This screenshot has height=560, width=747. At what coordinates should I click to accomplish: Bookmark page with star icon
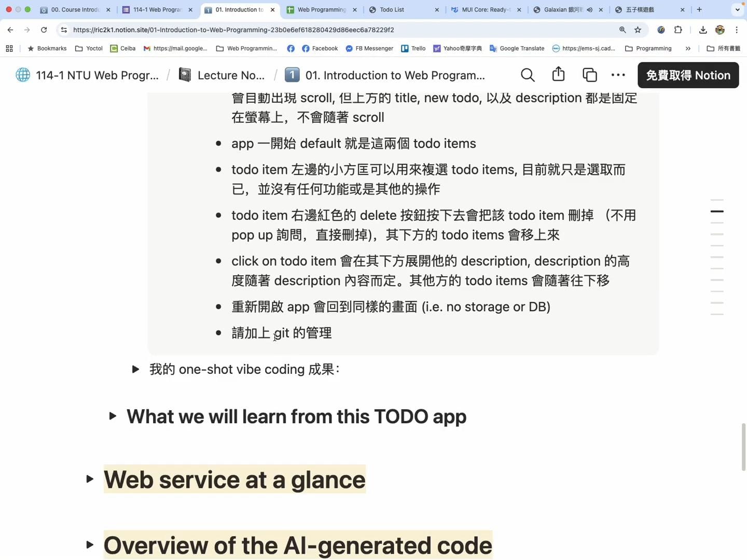click(638, 30)
